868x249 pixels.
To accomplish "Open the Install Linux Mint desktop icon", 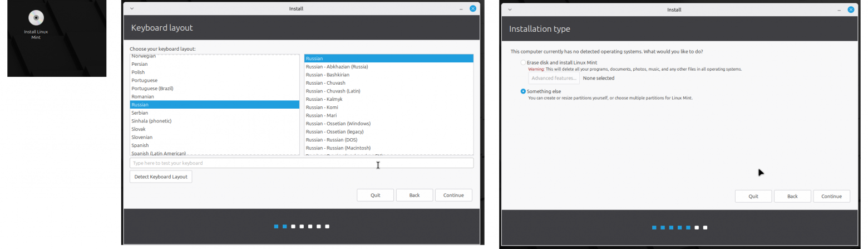I will pyautogui.click(x=36, y=25).
